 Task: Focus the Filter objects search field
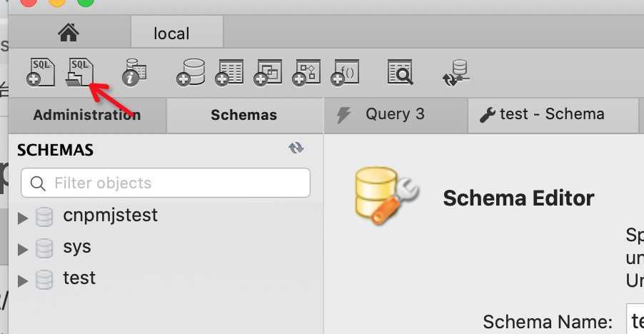coord(166,183)
